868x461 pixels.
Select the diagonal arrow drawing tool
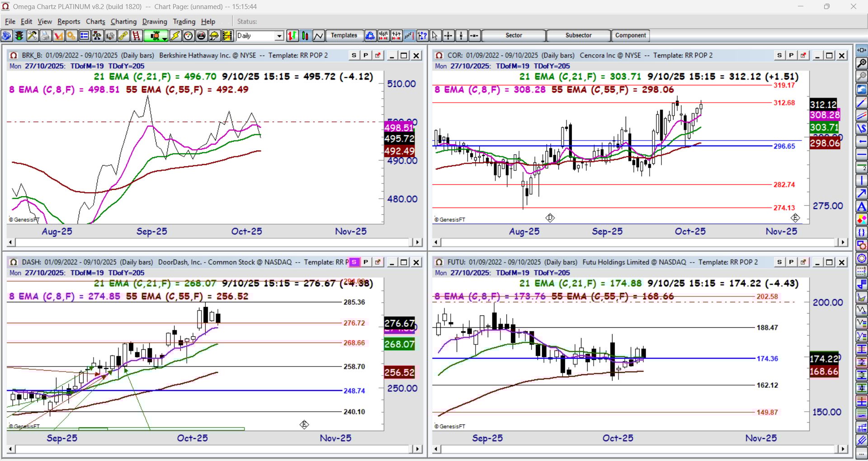point(862,194)
